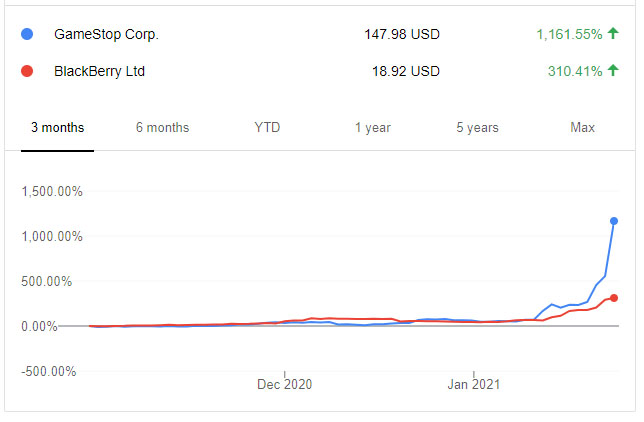The height and width of the screenshot is (422, 644).
Task: Click the blue legend dot for GameStop
Action: point(27,34)
